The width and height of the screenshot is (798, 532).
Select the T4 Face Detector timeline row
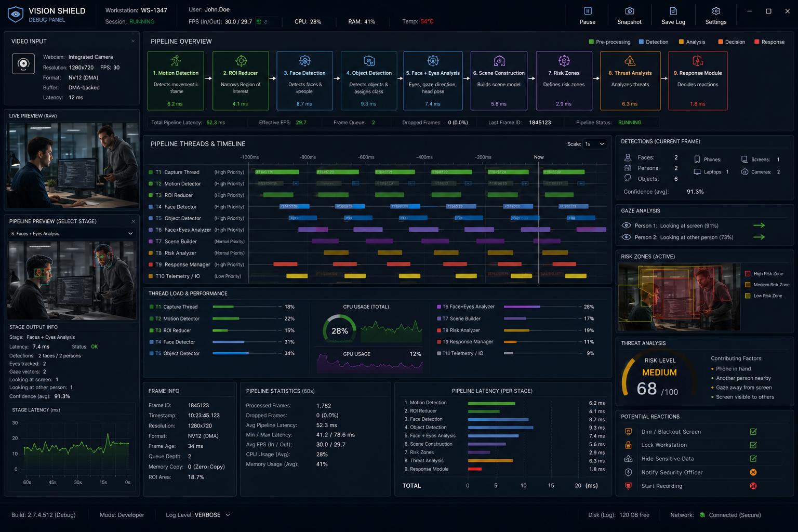point(377,207)
